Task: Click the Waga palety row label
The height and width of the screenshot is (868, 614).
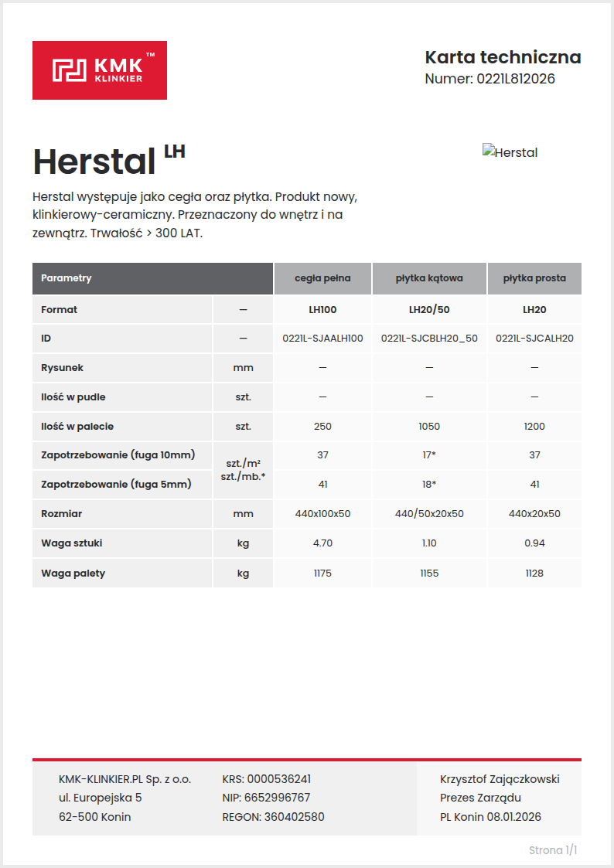Action: tap(73, 573)
